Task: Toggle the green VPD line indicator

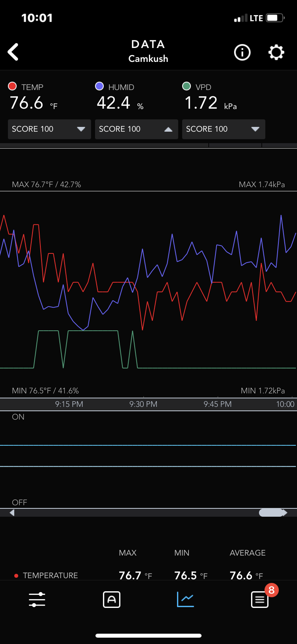Action: point(186,86)
